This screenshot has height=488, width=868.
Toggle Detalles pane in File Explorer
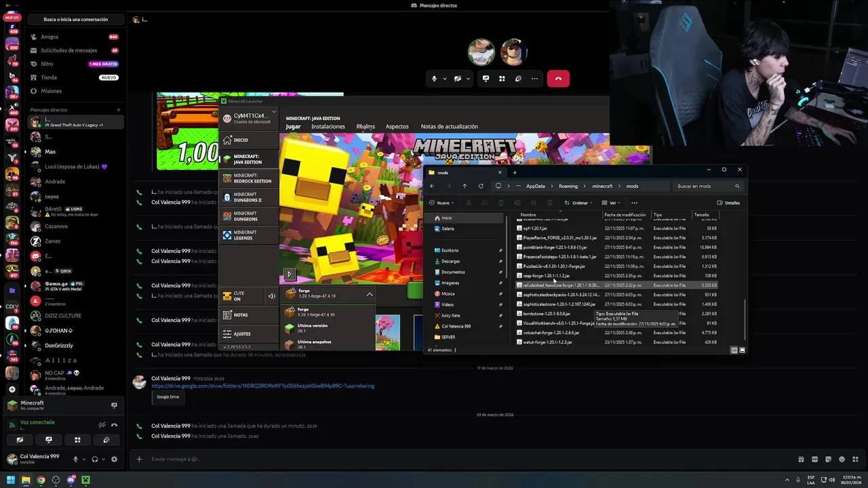point(728,203)
